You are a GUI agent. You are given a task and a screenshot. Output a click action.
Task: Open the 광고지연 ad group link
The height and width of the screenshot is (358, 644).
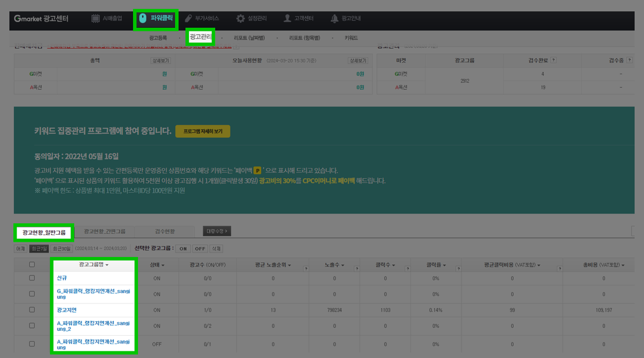(66, 310)
